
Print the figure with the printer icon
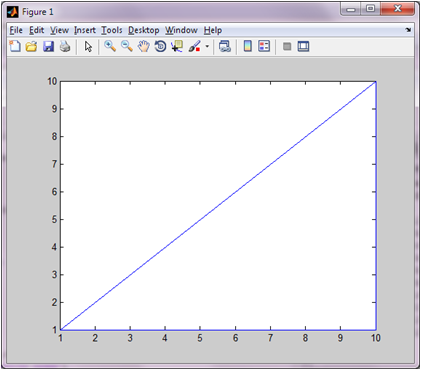tap(65, 46)
